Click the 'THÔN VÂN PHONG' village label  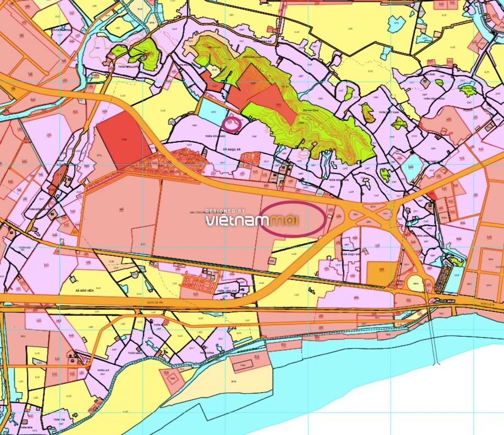click(434, 99)
